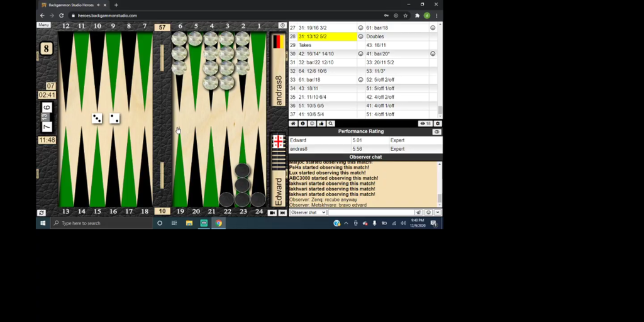Viewport: 644px width, 322px height.
Task: Click the chat message input field
Action: [370, 213]
